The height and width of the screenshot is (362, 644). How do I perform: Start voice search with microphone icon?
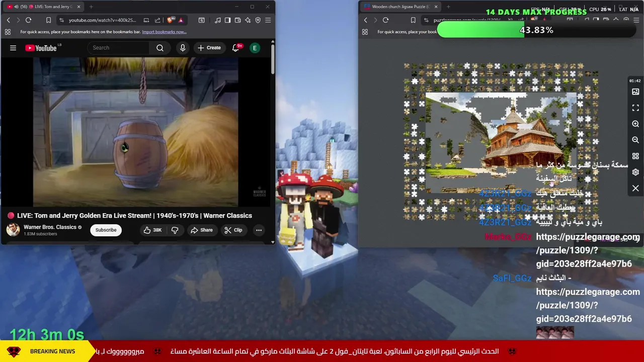coord(183,48)
